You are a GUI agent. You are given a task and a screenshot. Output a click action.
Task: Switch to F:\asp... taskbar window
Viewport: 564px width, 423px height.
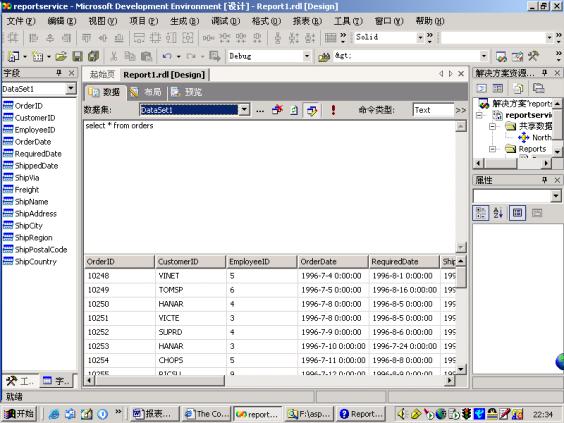pos(310,414)
